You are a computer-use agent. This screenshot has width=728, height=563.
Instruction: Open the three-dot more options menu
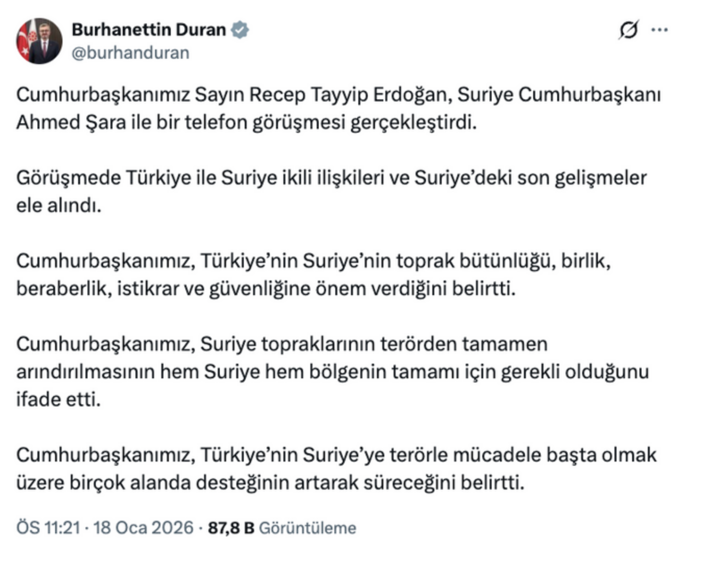659,30
